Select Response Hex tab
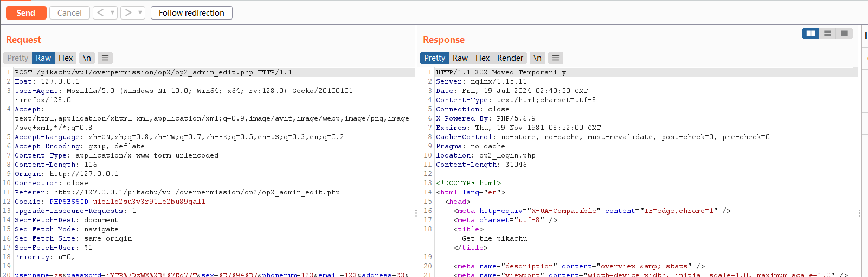The image size is (868, 277). pos(483,58)
